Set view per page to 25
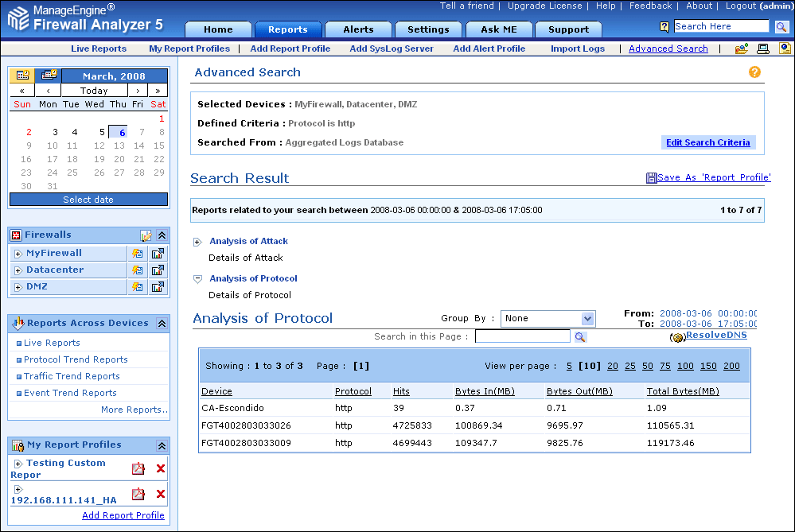The height and width of the screenshot is (532, 795). (x=629, y=366)
